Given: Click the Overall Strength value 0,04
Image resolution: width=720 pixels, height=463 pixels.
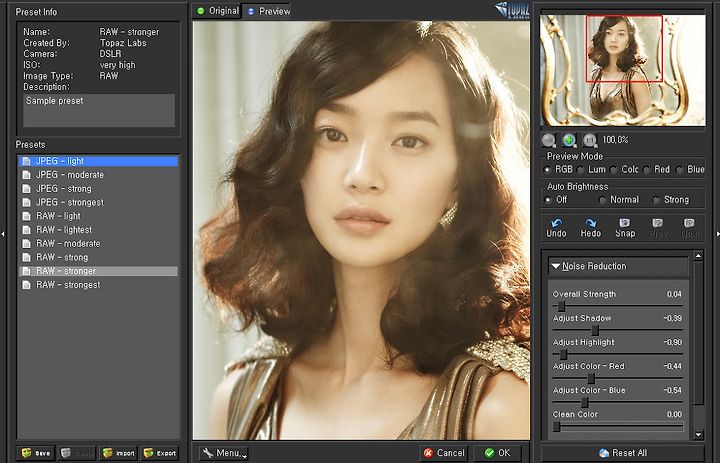Looking at the screenshot, I should 674,294.
